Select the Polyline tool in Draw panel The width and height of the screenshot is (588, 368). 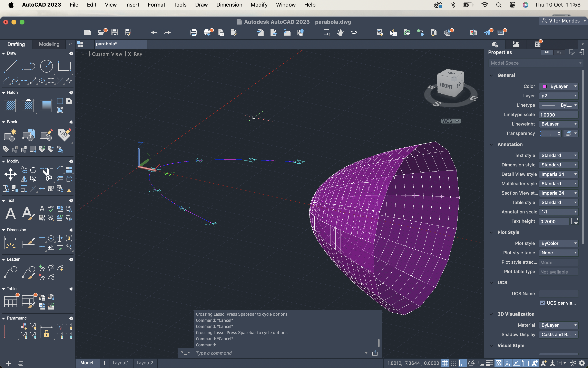[28, 66]
